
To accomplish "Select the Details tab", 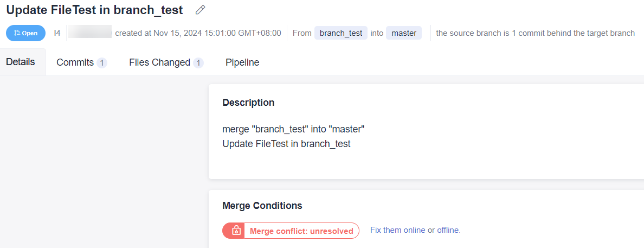I will [x=21, y=62].
